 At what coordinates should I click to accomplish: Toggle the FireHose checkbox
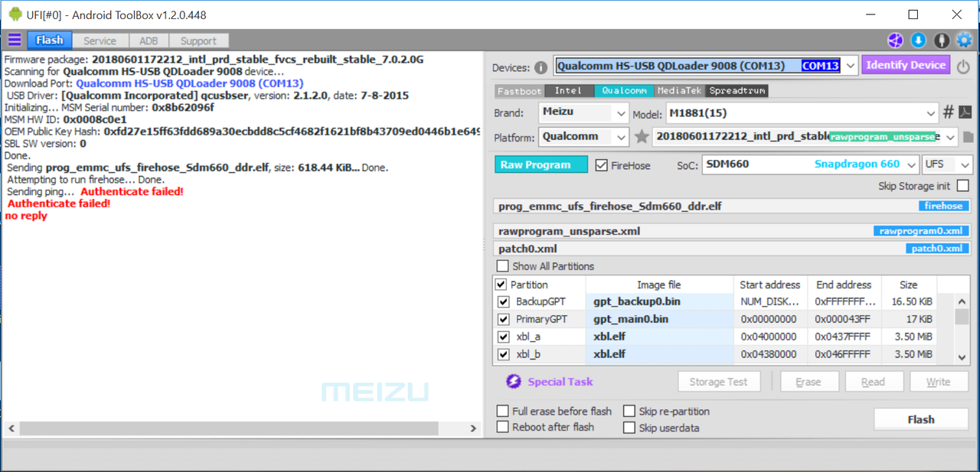[x=602, y=165]
